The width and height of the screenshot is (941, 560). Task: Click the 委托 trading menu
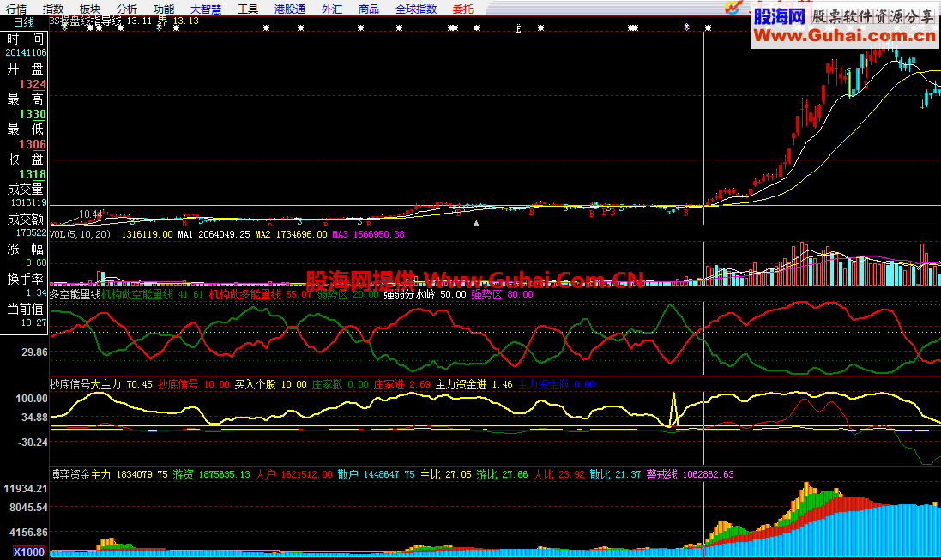point(462,9)
